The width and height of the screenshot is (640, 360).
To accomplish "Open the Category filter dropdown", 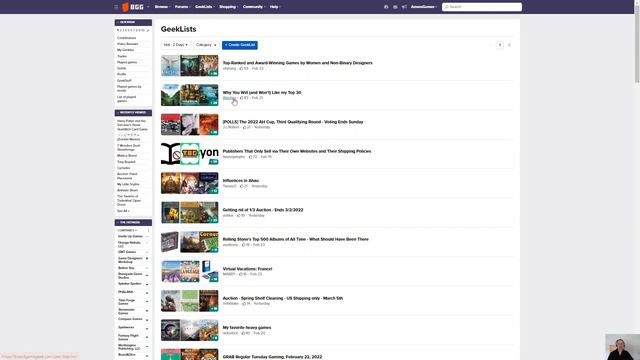I will (206, 45).
